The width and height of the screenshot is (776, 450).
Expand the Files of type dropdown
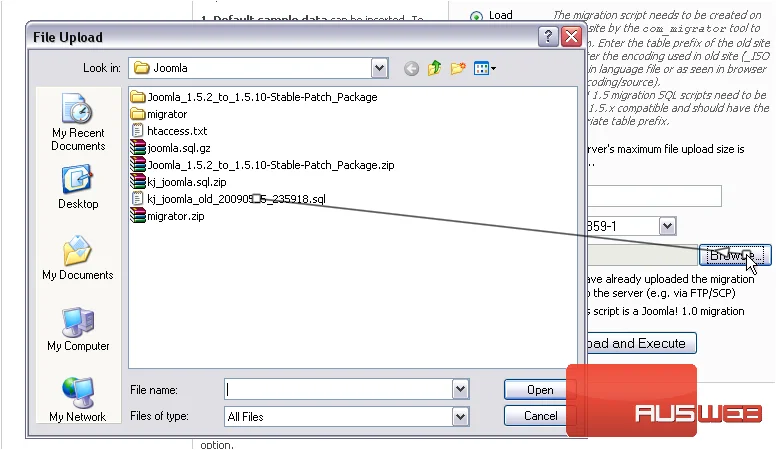[460, 416]
